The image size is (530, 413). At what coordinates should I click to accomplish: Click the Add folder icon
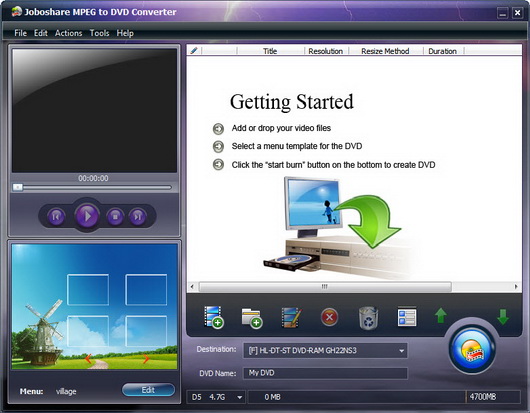[252, 318]
